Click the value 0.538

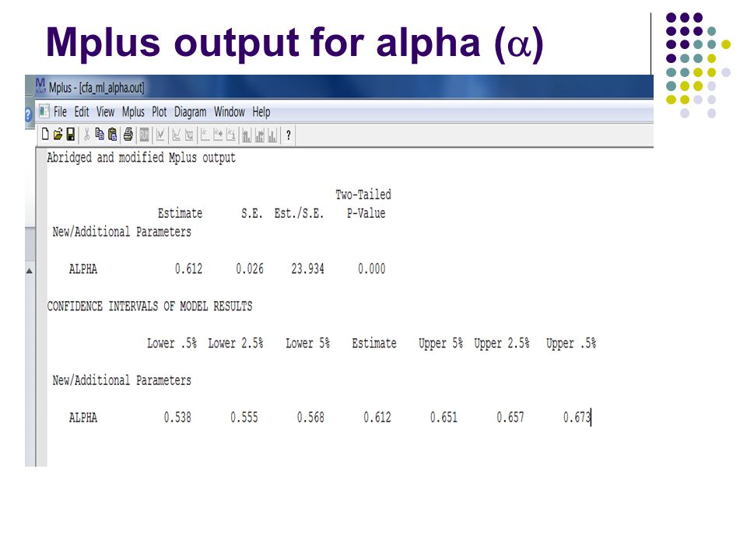click(x=177, y=418)
